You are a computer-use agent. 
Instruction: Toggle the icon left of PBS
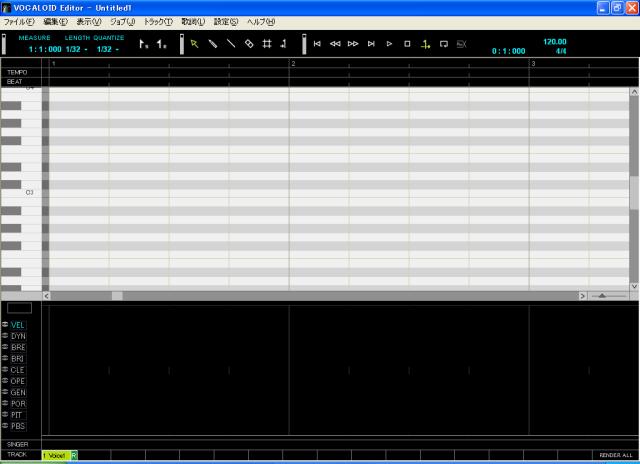(x=5, y=425)
